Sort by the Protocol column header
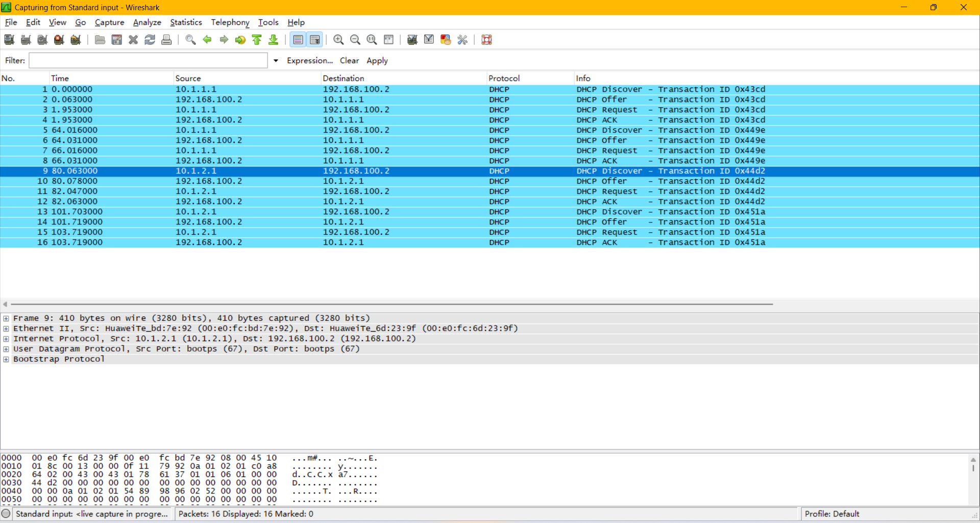Image resolution: width=980 pixels, height=523 pixels. (530, 78)
